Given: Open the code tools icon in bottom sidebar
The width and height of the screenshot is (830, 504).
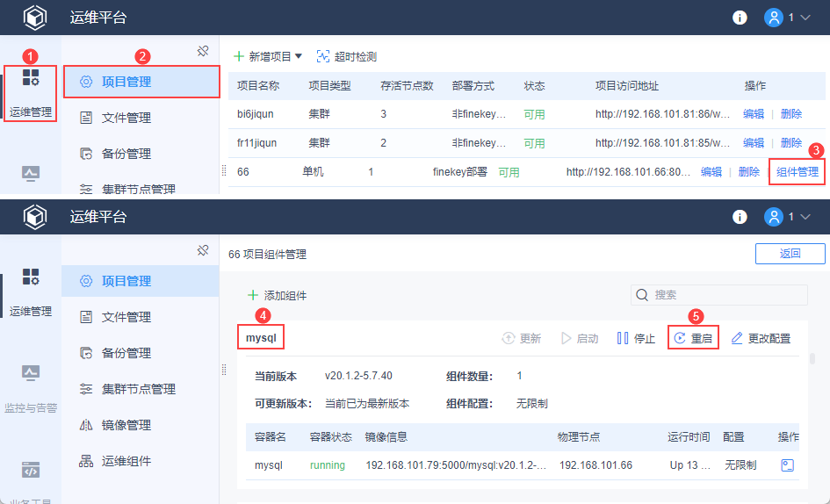Looking at the screenshot, I should coord(30,470).
